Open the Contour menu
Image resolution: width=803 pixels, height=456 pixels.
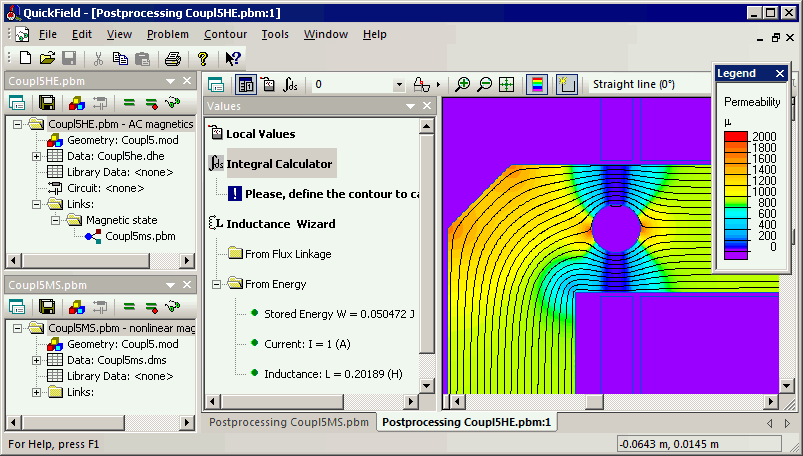click(225, 34)
